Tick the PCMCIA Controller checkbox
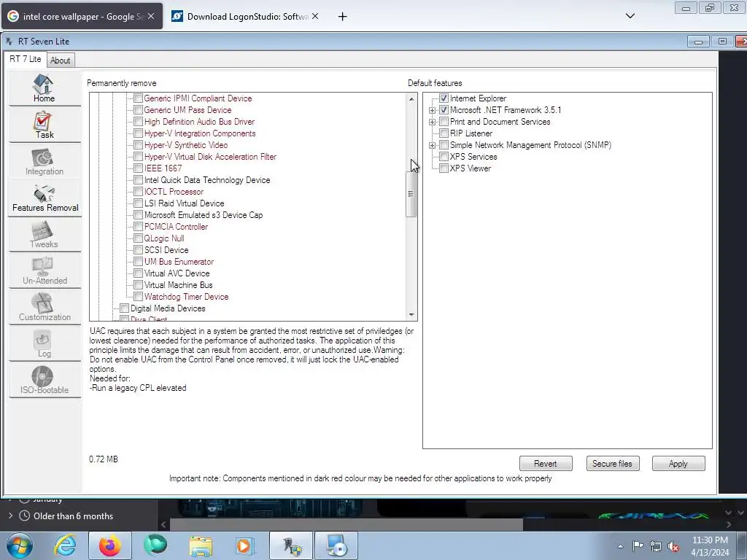Image resolution: width=747 pixels, height=560 pixels. click(x=138, y=227)
